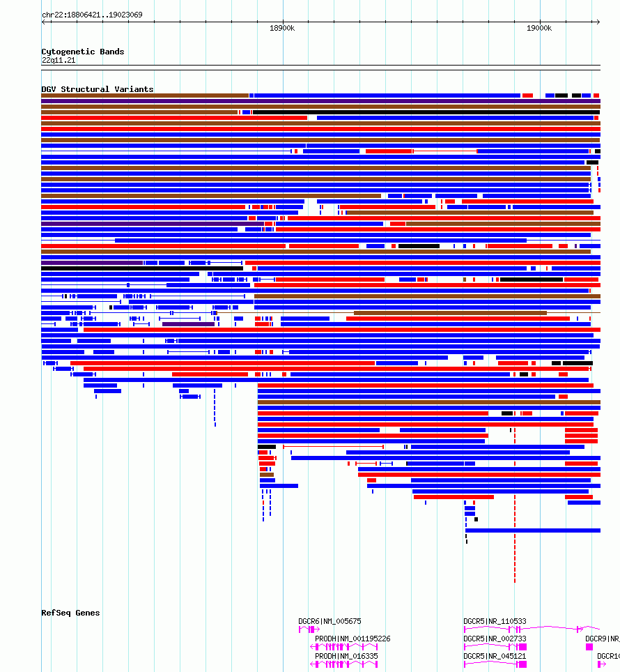Select the Cytogenetic Bands track title
Viewport: 620px width, 672px height.
[83, 52]
